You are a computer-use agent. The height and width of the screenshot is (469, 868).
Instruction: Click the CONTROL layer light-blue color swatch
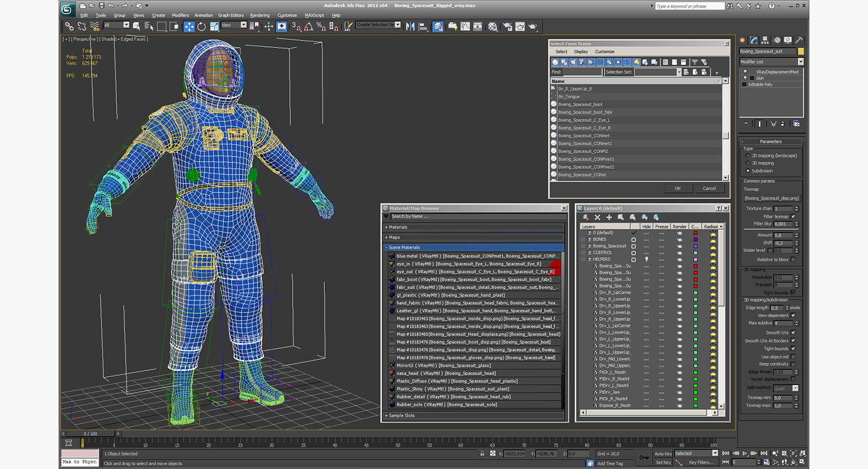(x=695, y=253)
